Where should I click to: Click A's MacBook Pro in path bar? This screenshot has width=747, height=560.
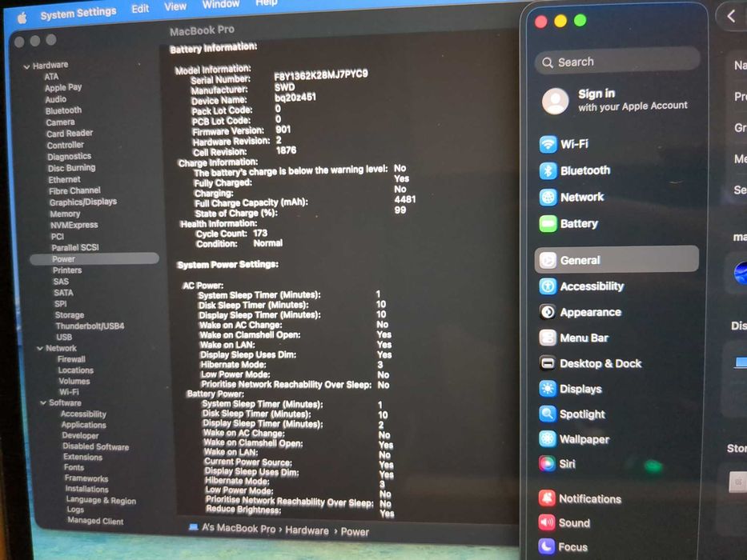(x=239, y=529)
